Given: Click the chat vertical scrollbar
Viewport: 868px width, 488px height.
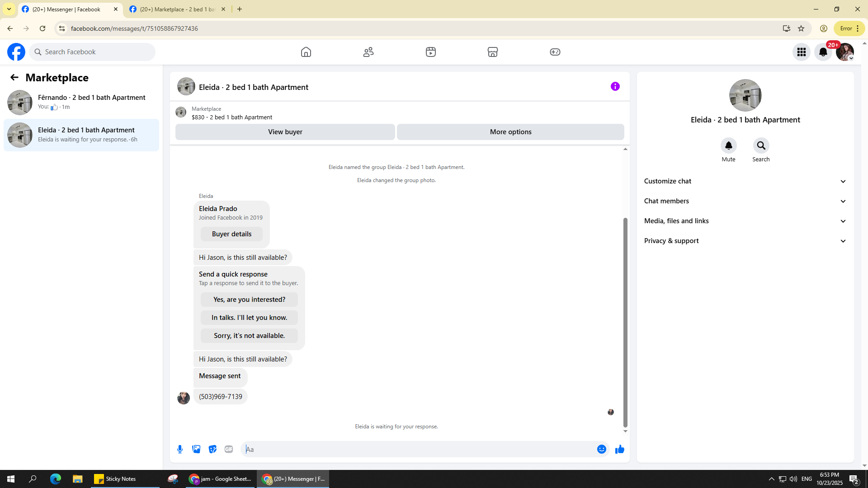Looking at the screenshot, I should [625, 322].
